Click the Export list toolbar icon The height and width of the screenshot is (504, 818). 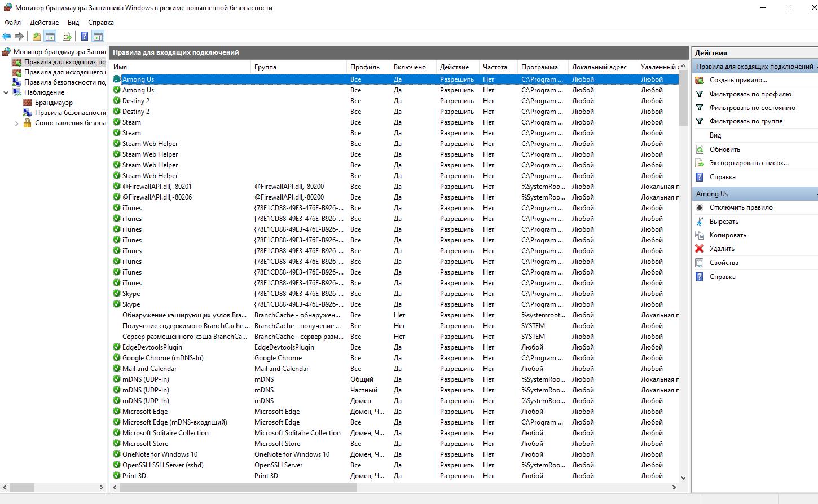(x=67, y=37)
